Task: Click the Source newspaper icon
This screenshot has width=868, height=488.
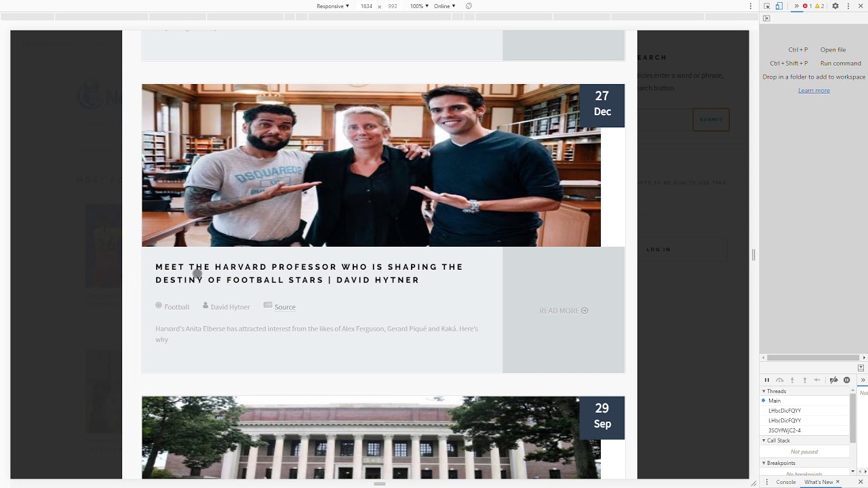Action: [x=268, y=306]
